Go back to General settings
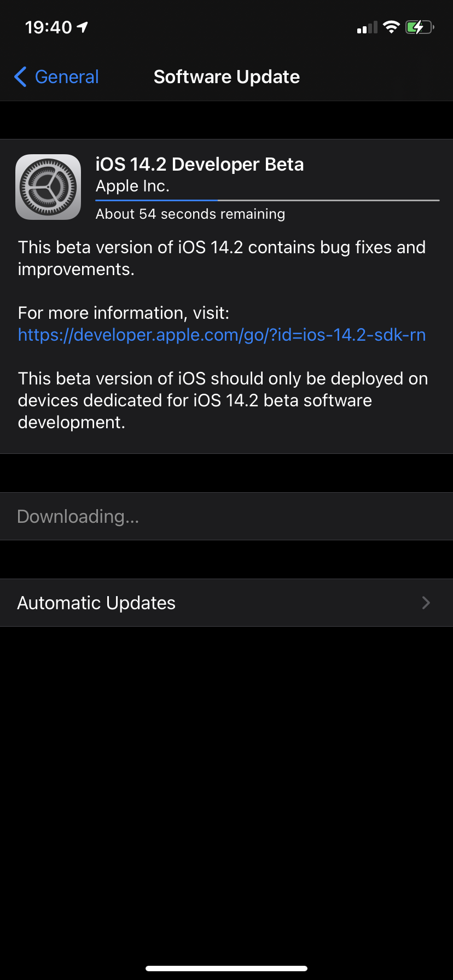The image size is (453, 980). (x=56, y=77)
